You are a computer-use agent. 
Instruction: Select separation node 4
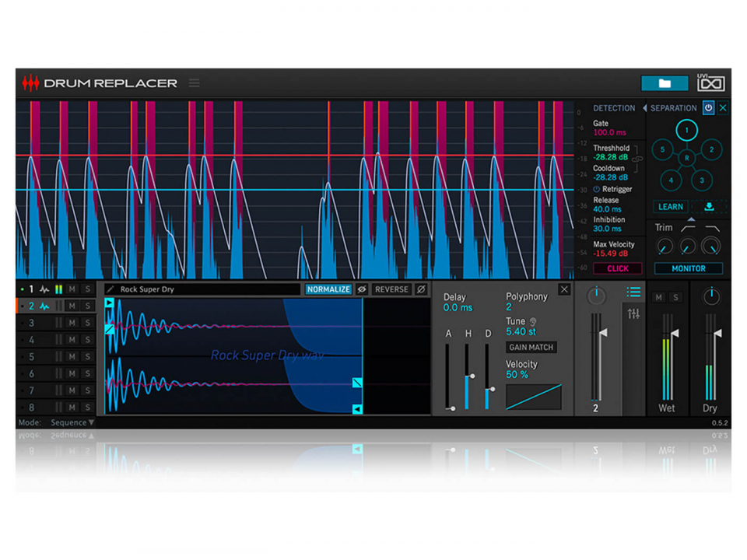pos(671,180)
